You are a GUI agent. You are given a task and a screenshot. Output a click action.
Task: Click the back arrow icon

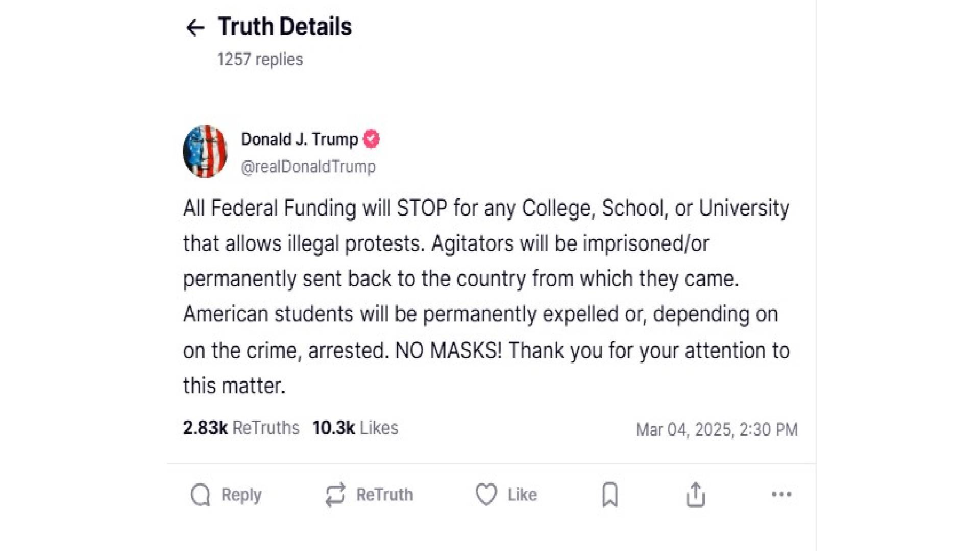click(195, 28)
